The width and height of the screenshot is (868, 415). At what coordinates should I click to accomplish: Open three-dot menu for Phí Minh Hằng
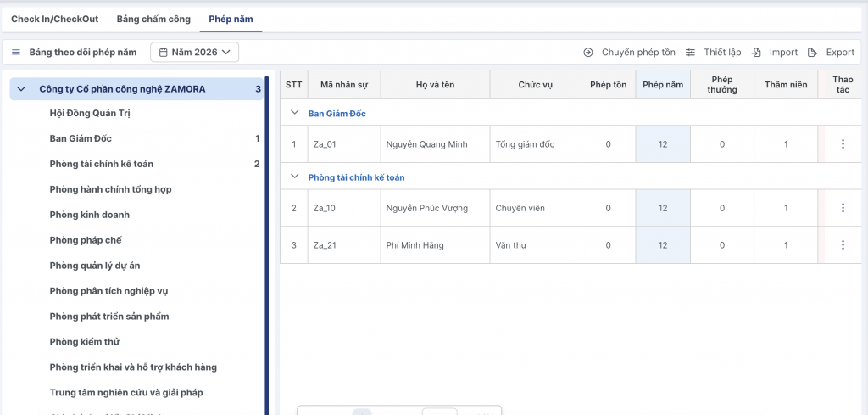(842, 245)
